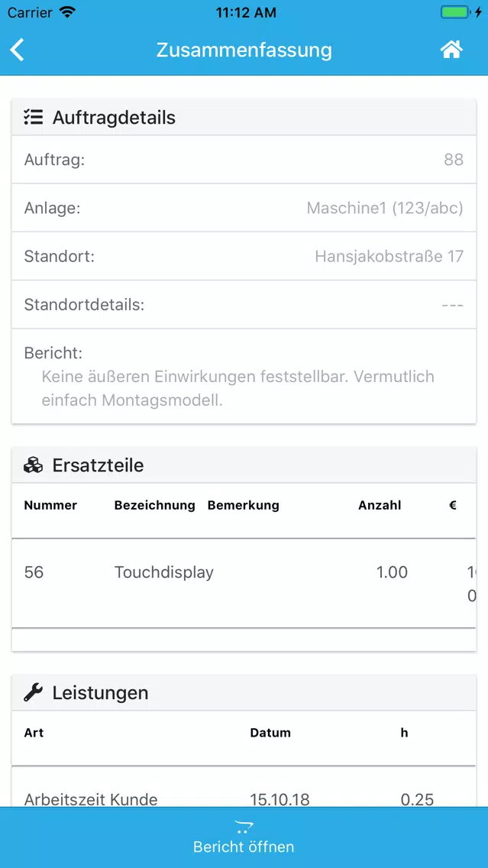Tap the Zusammenfassung page title
The image size is (488, 868).
(244, 50)
